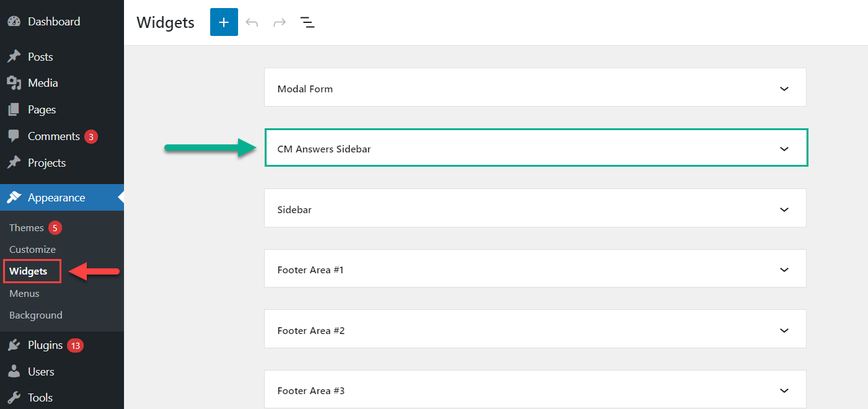Click the Tools wrench icon

pyautogui.click(x=14, y=398)
